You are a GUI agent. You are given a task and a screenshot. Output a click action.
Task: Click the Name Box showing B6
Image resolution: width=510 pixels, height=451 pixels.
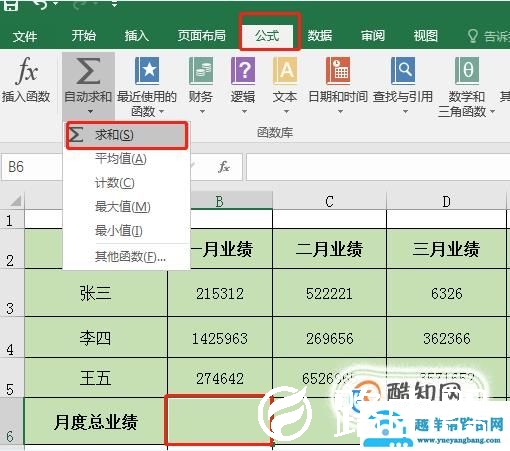click(32, 167)
